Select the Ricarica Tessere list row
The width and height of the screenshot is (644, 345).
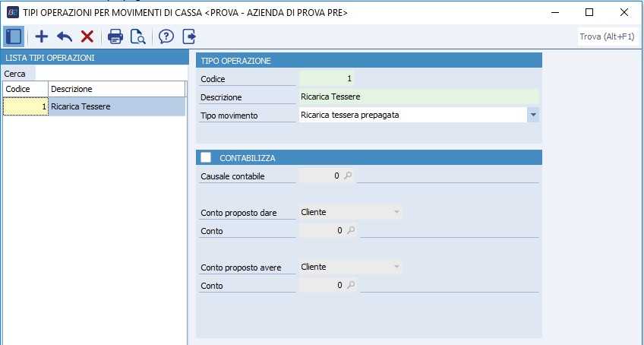pyautogui.click(x=114, y=106)
